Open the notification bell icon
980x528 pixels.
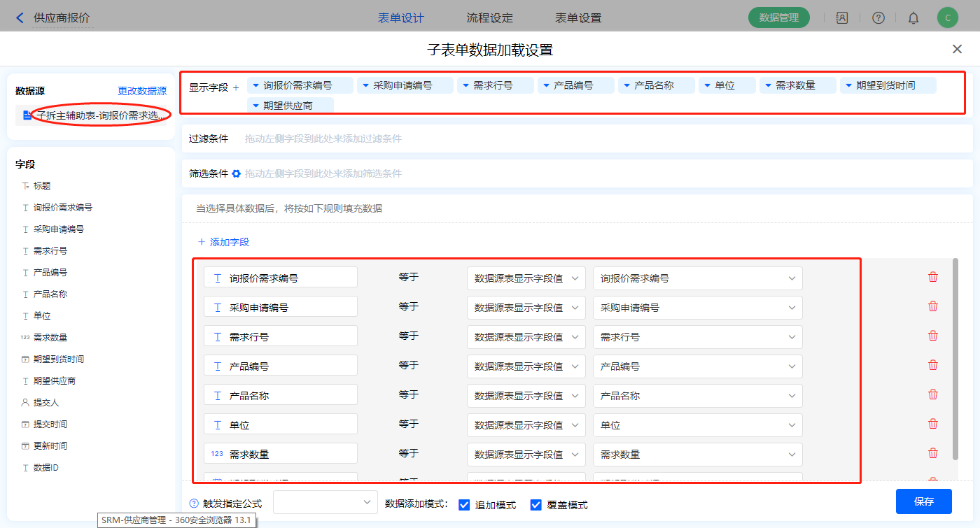pos(913,18)
